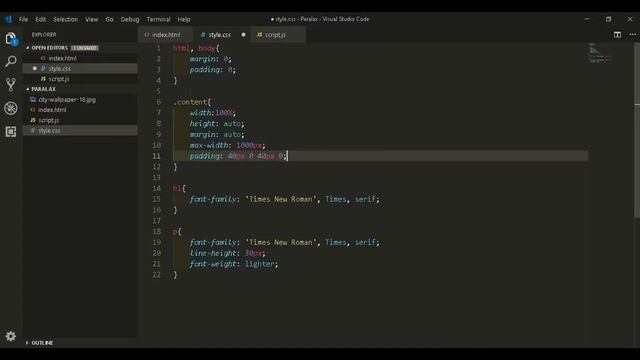Viewport: 640px width, 360px height.
Task: Open the Go menu
Action: pos(109,19)
